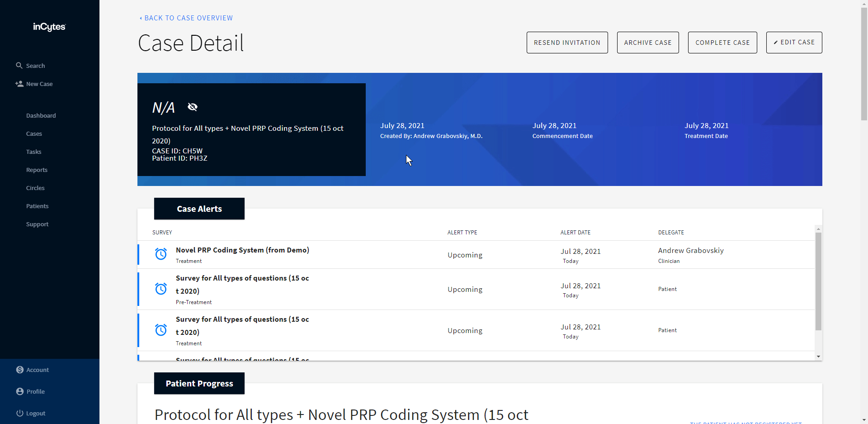Open the Patients sidebar section
The height and width of the screenshot is (424, 868).
tap(37, 206)
